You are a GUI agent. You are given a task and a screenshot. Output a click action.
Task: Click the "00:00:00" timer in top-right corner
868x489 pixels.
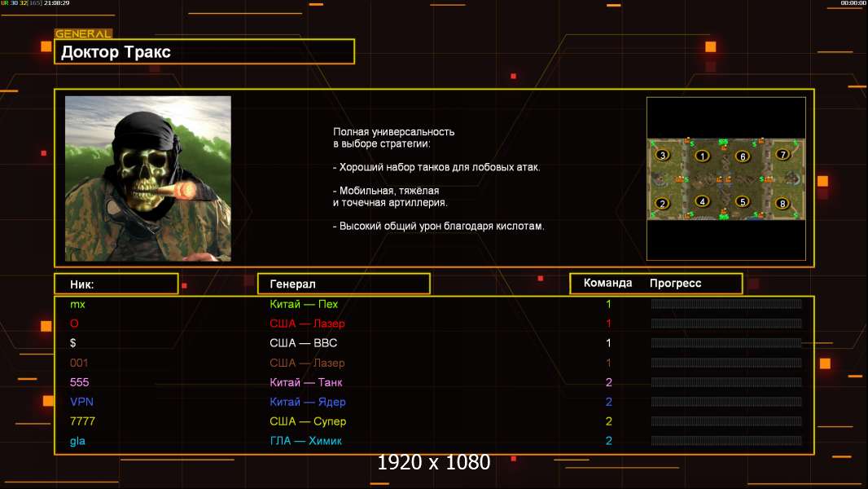pyautogui.click(x=853, y=3)
